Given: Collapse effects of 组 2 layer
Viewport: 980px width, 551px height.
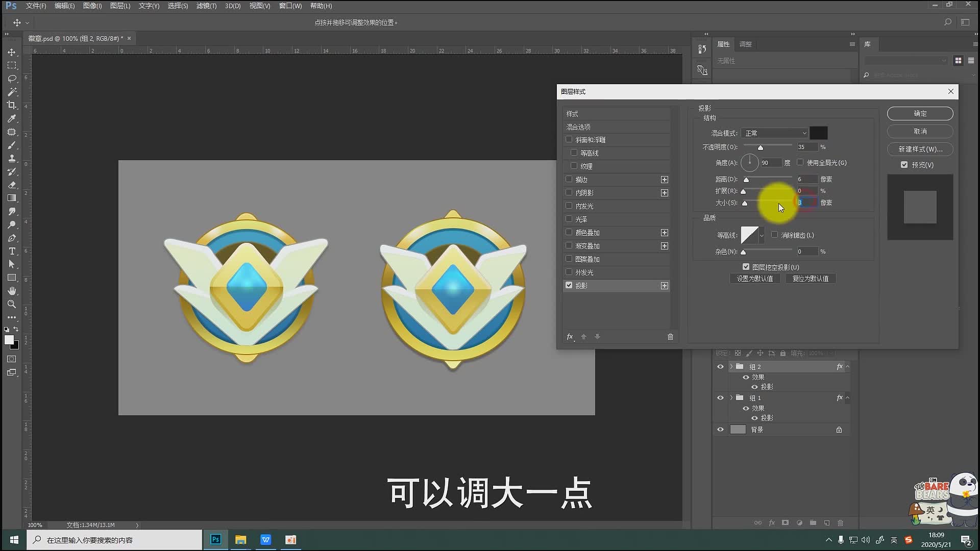Looking at the screenshot, I should click(x=848, y=366).
